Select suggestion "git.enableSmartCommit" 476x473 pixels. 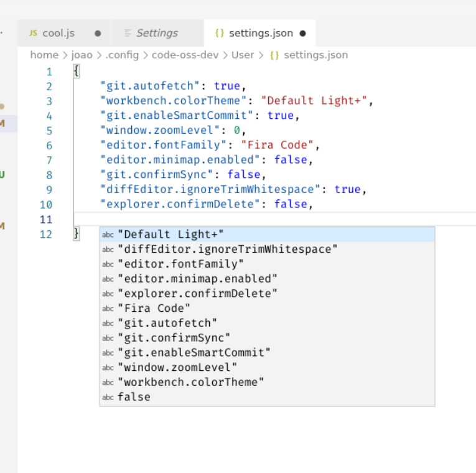point(267,352)
